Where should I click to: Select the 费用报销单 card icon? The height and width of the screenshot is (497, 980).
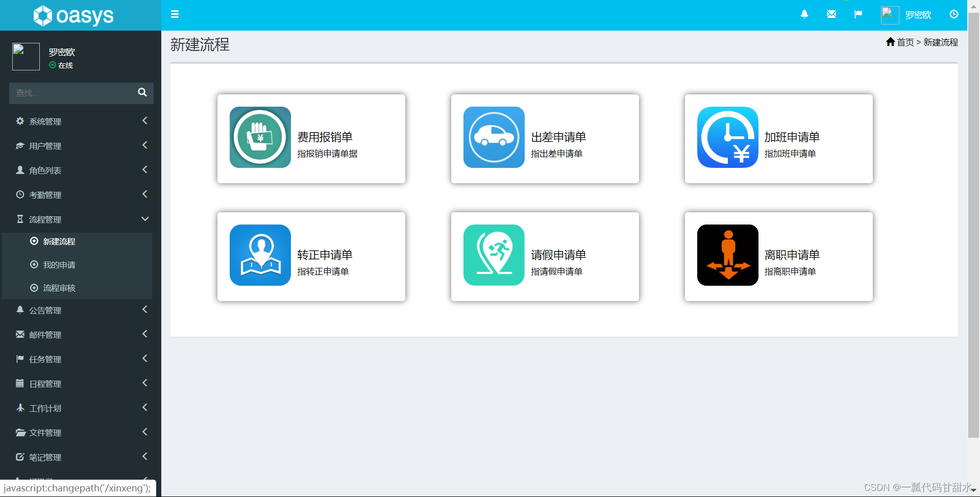pos(260,137)
